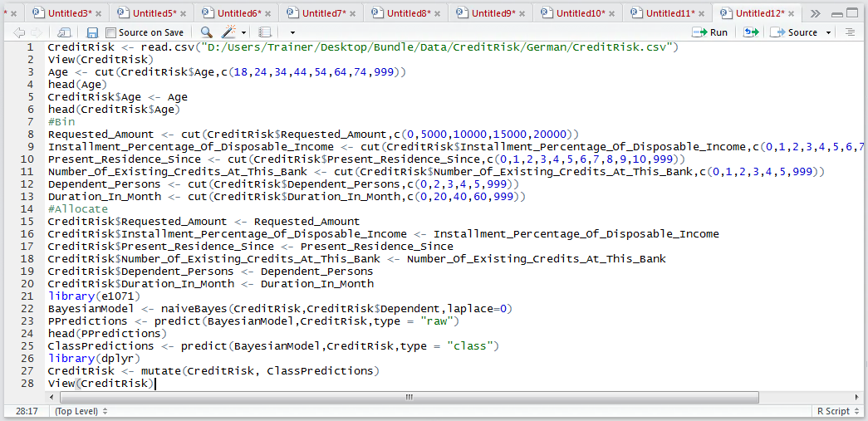The width and height of the screenshot is (868, 421).
Task: Open code tools magic wand
Action: coord(228,32)
